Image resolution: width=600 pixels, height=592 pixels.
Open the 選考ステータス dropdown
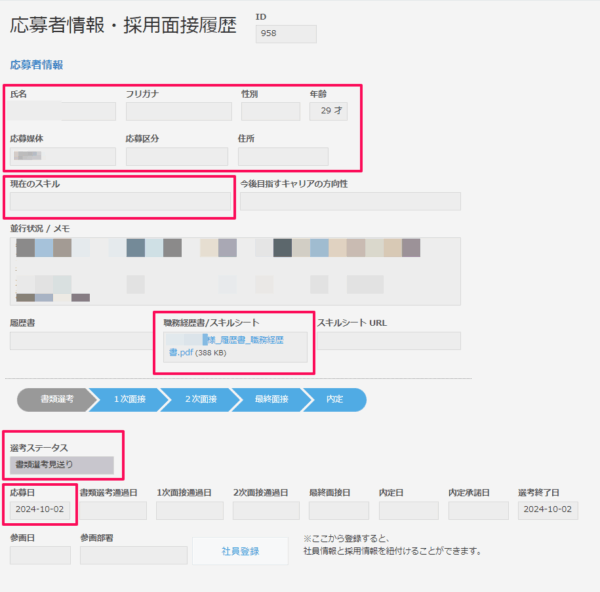(x=62, y=465)
